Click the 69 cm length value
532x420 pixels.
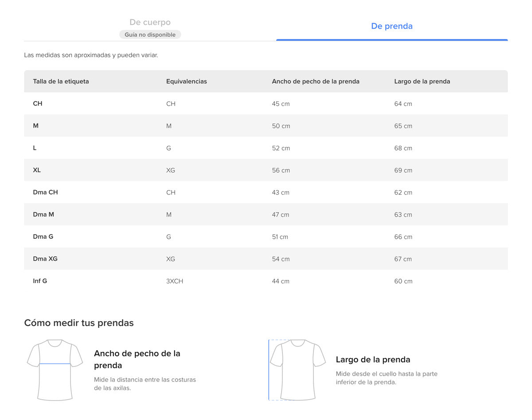[x=403, y=170]
